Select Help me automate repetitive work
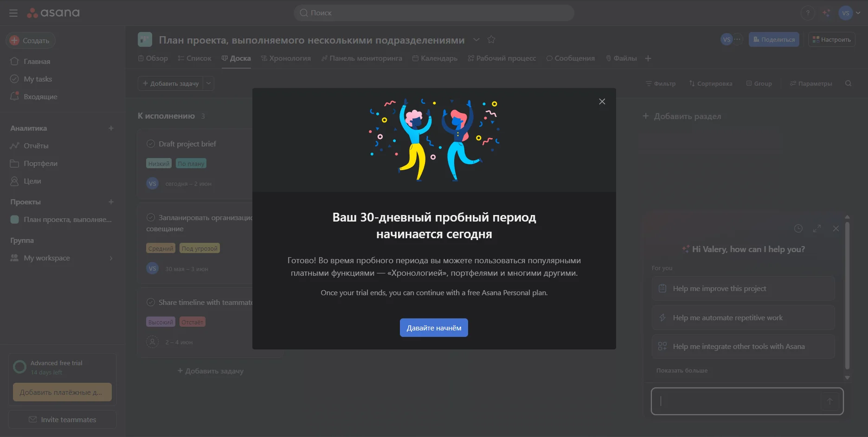The height and width of the screenshot is (437, 868). tap(743, 317)
